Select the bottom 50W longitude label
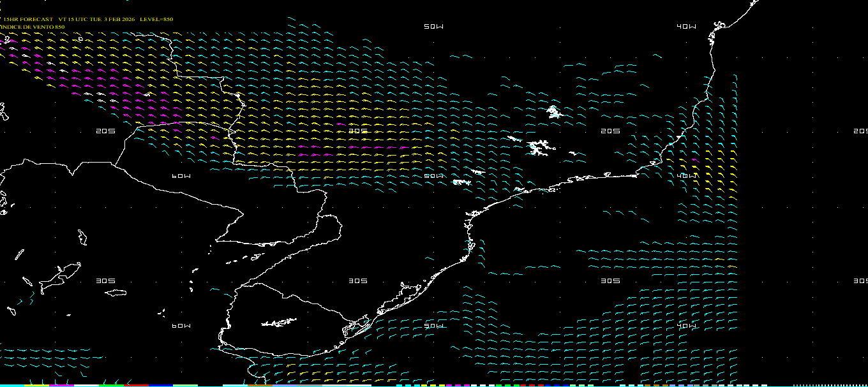The height and width of the screenshot is (387, 868). click(433, 326)
